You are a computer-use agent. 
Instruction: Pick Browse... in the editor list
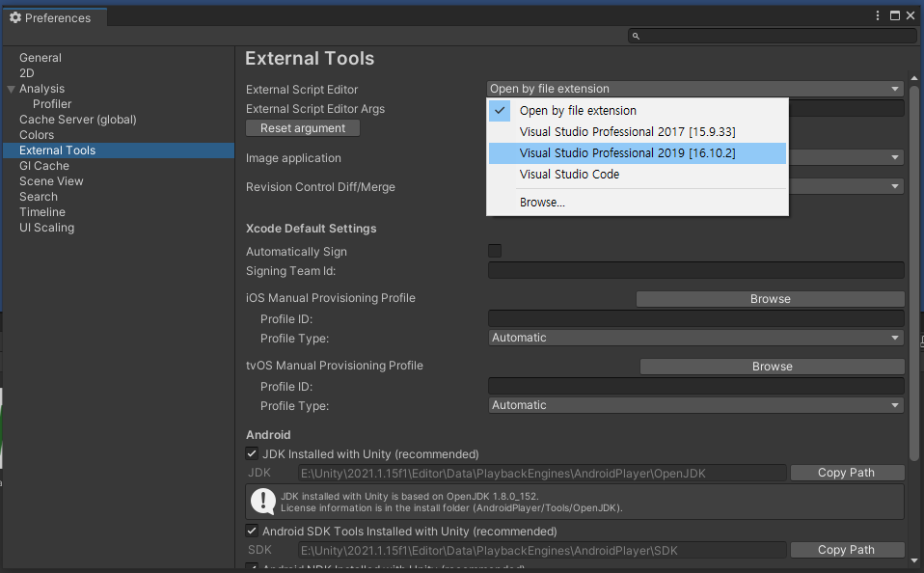coord(638,203)
